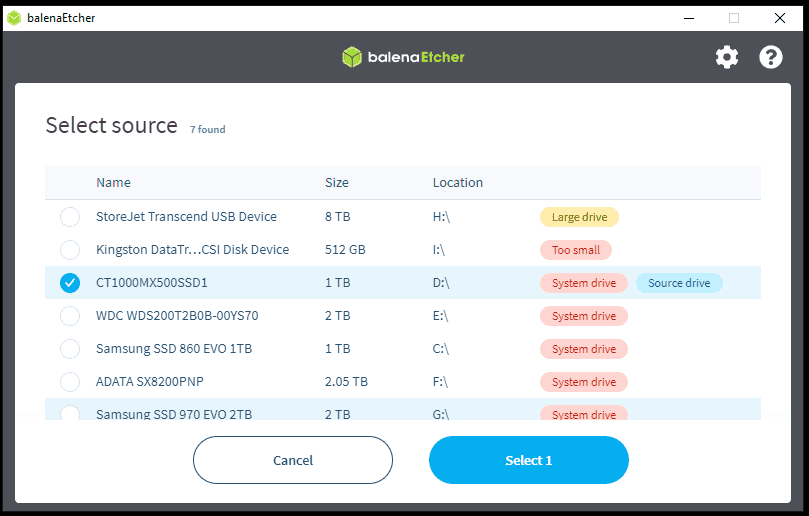The height and width of the screenshot is (516, 809).
Task: Enable the ADATA SX8200PNP drive checkbox
Action: click(70, 382)
